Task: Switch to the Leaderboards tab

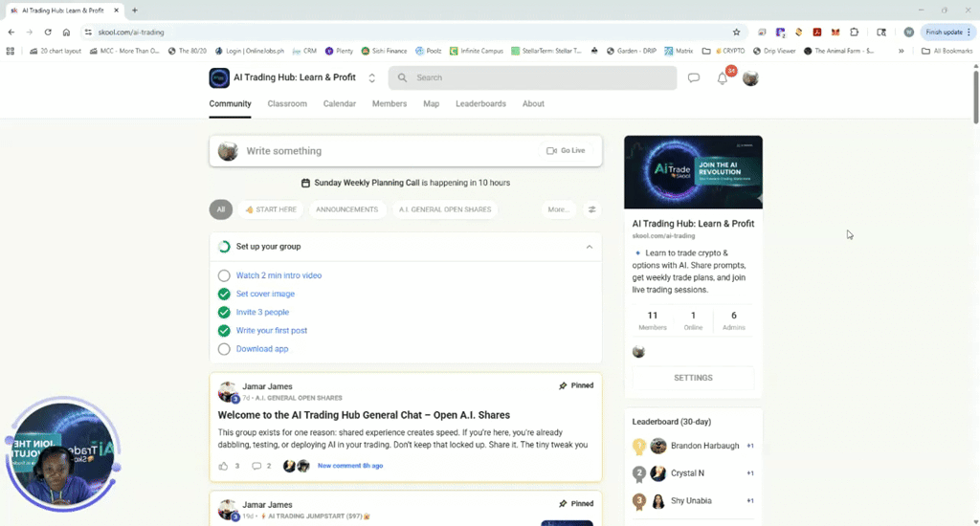Action: point(480,103)
